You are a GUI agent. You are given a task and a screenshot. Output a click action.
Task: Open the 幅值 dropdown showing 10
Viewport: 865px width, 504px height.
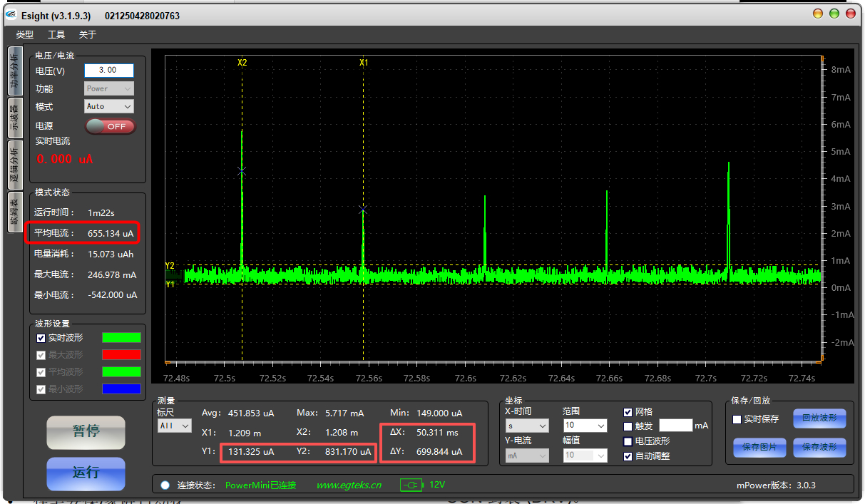585,456
